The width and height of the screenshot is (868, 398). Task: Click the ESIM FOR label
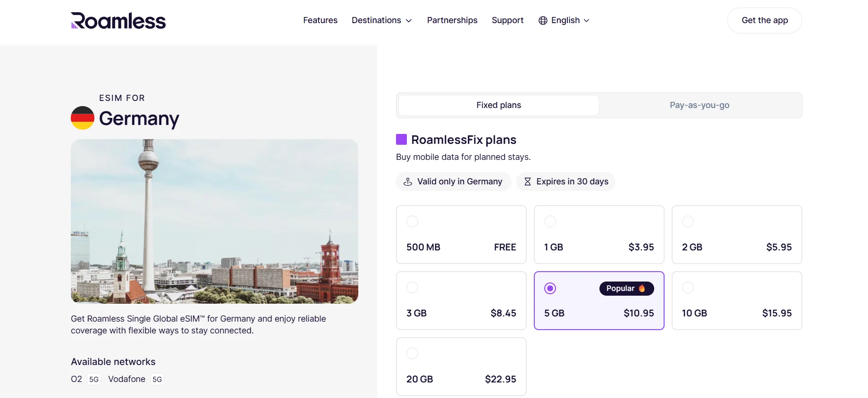pos(122,98)
